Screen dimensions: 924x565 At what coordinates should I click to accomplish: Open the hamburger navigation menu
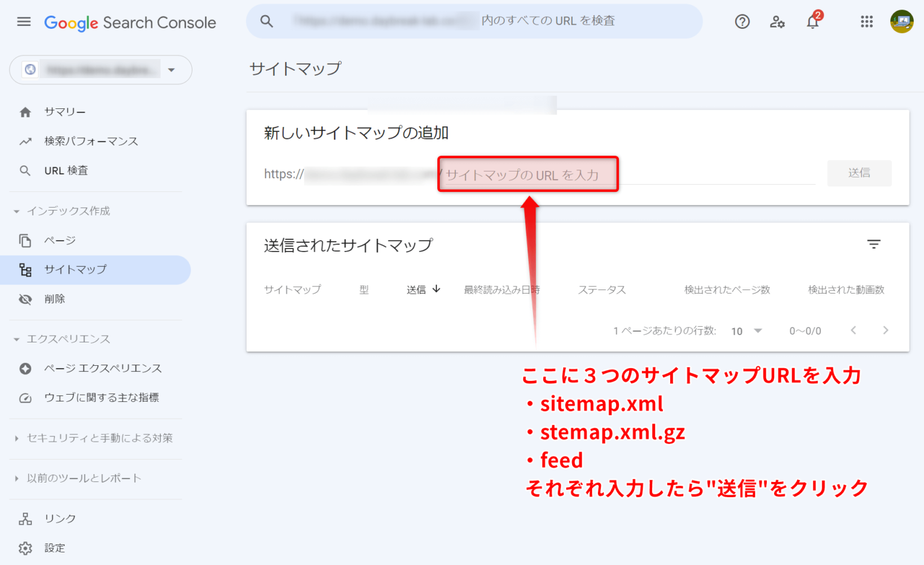23,22
